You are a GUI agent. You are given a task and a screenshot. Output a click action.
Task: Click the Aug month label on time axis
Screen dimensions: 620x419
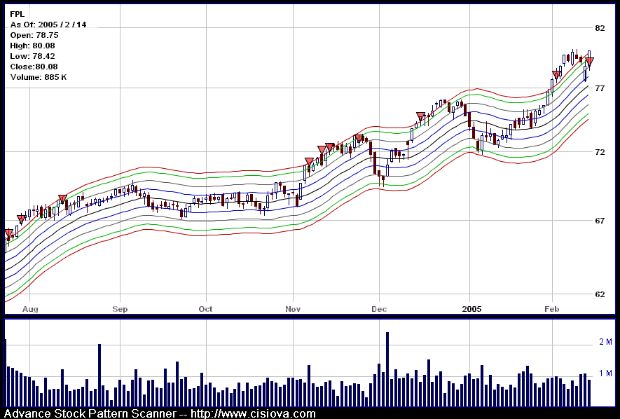30,309
